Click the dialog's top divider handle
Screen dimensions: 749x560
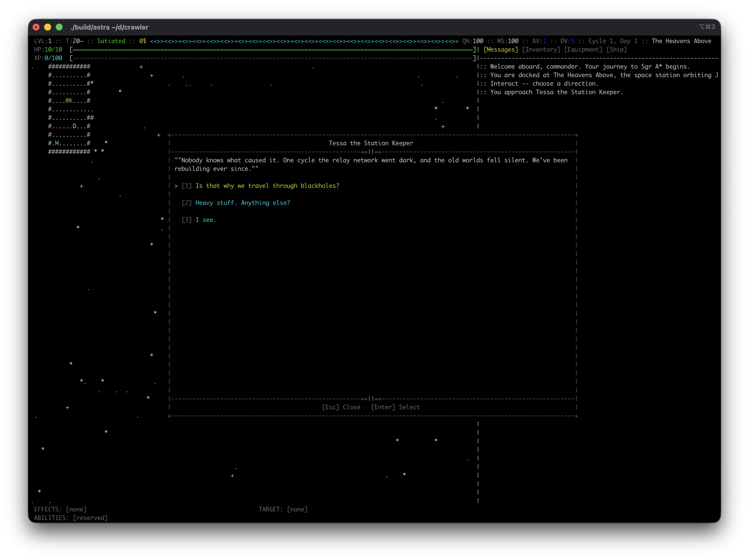pos(371,152)
